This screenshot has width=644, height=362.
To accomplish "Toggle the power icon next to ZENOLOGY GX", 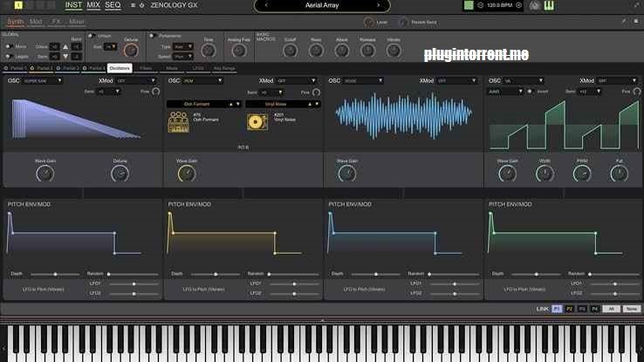I will pyautogui.click(x=141, y=5).
